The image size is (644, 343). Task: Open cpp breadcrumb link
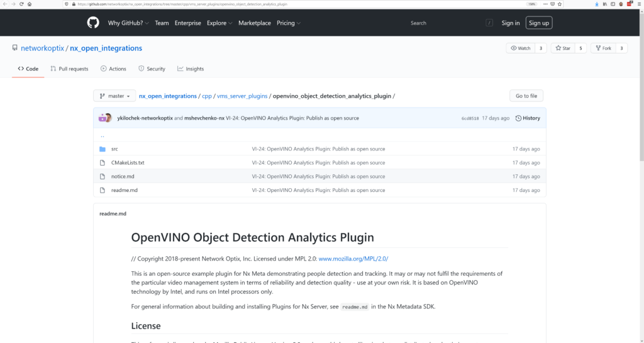(206, 96)
